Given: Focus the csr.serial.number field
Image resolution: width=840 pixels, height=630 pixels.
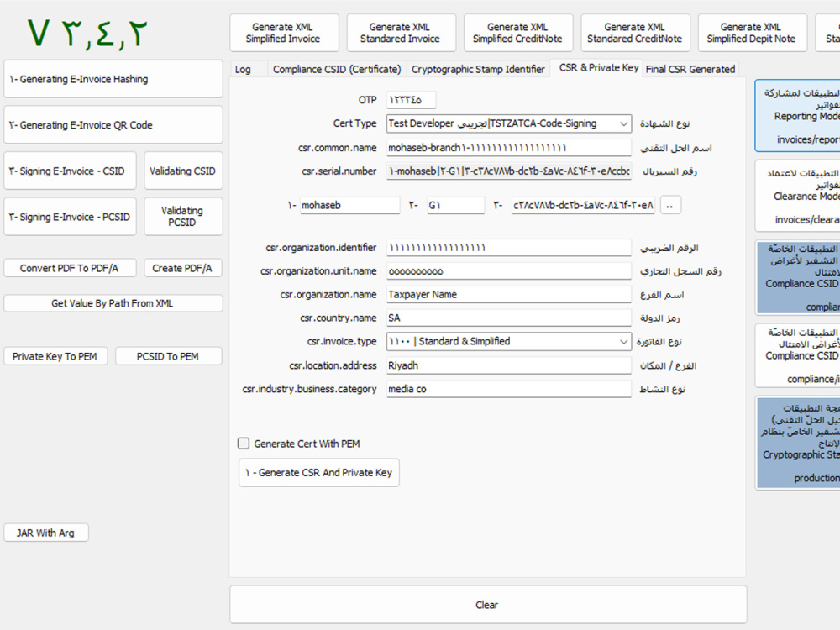Looking at the screenshot, I should [509, 171].
